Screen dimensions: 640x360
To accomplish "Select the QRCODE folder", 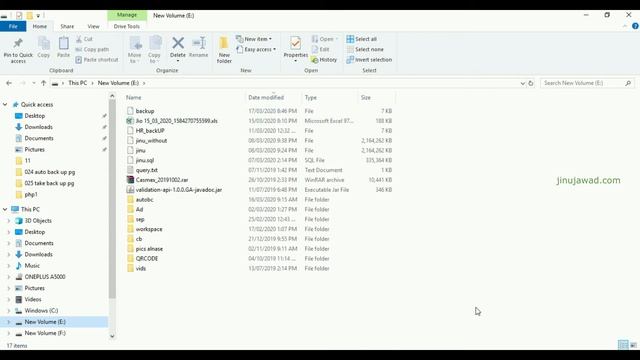I will [147, 259].
